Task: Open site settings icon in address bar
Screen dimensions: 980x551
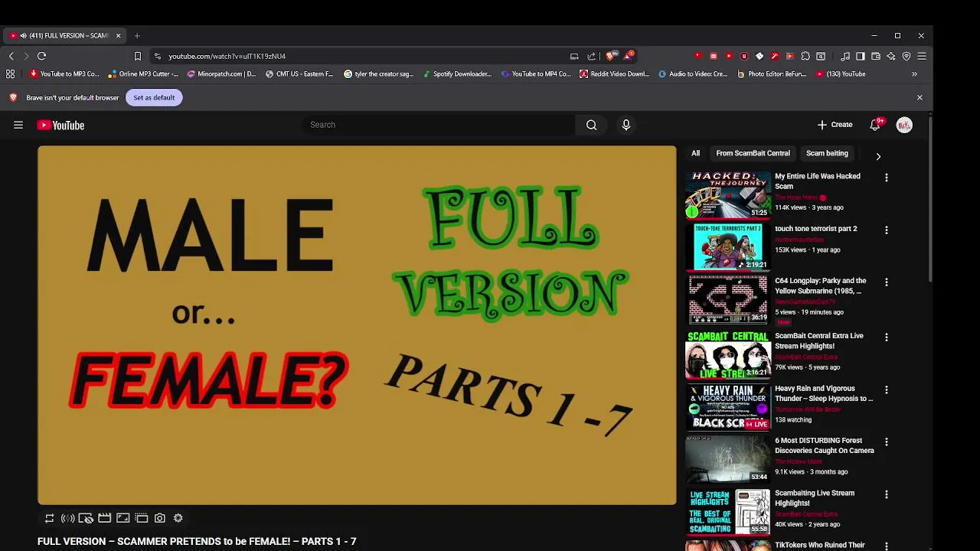Action: point(157,56)
